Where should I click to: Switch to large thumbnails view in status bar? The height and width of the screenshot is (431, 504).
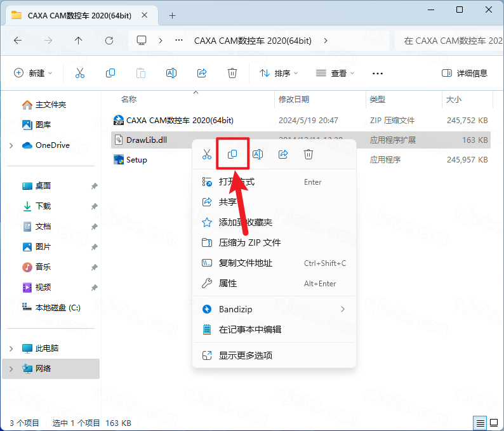(494, 423)
